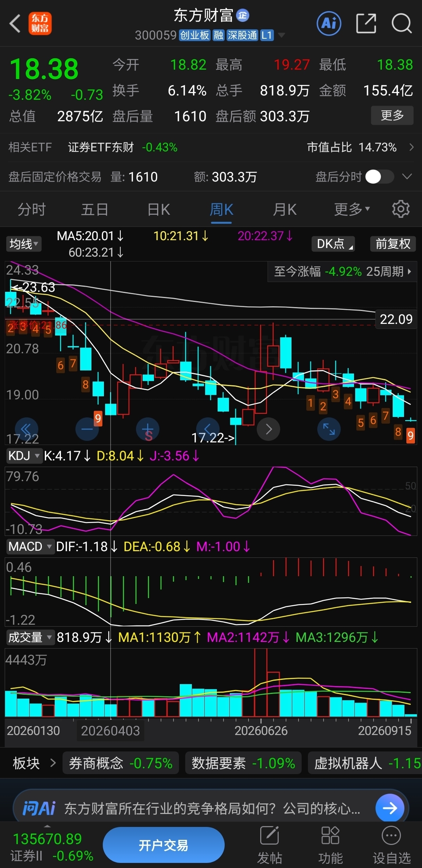Jump chart to earliest with double-left arrow
The width and height of the screenshot is (422, 868).
tap(27, 429)
